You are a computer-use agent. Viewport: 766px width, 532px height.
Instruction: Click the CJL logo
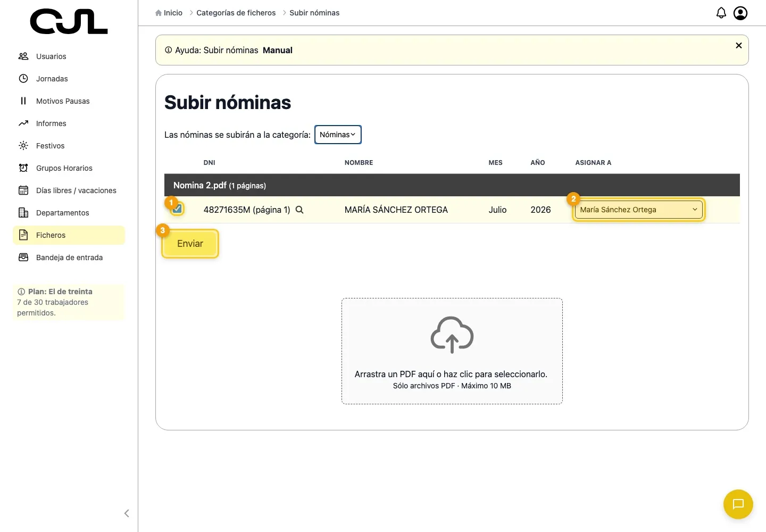[x=69, y=21]
